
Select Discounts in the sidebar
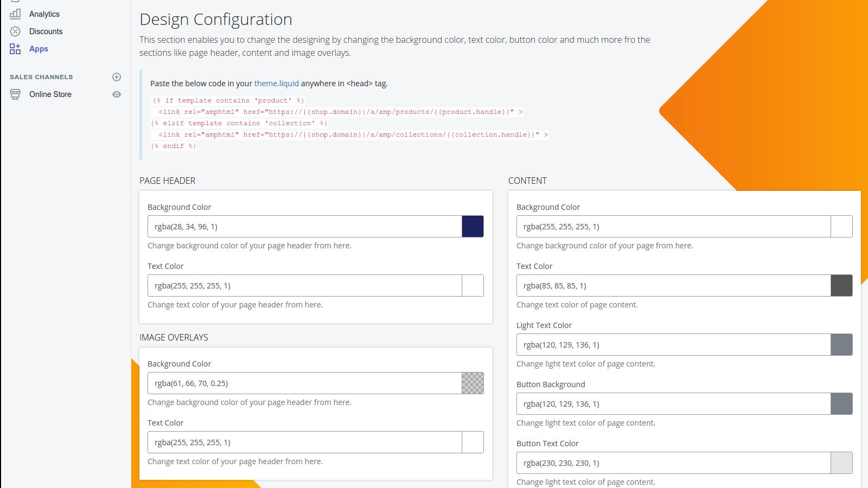coord(46,31)
